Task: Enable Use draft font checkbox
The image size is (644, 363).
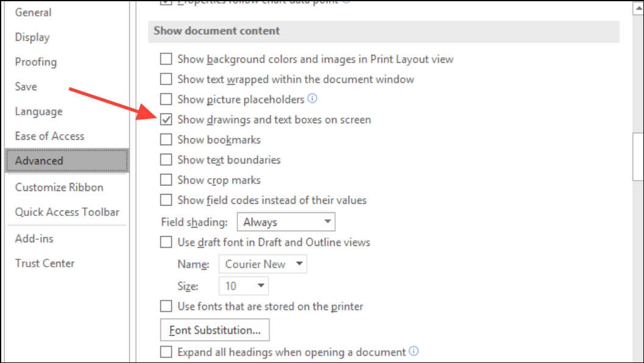Action: pyautogui.click(x=166, y=242)
